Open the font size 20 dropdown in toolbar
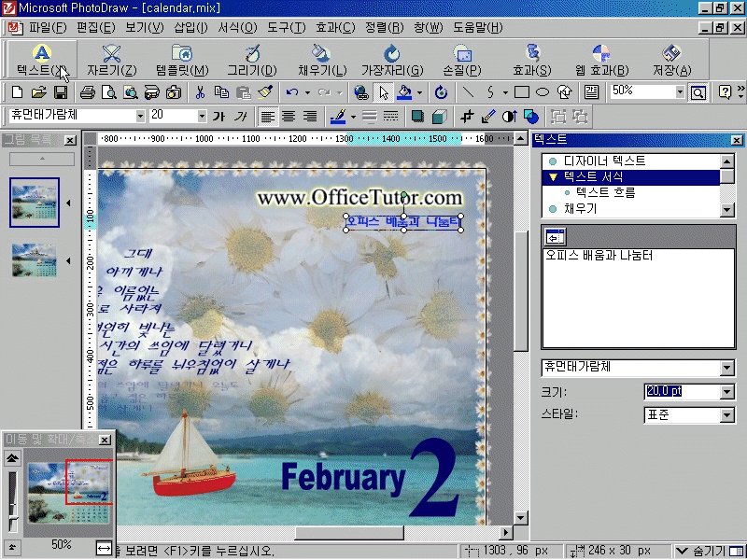The height and width of the screenshot is (560, 747). (x=202, y=116)
